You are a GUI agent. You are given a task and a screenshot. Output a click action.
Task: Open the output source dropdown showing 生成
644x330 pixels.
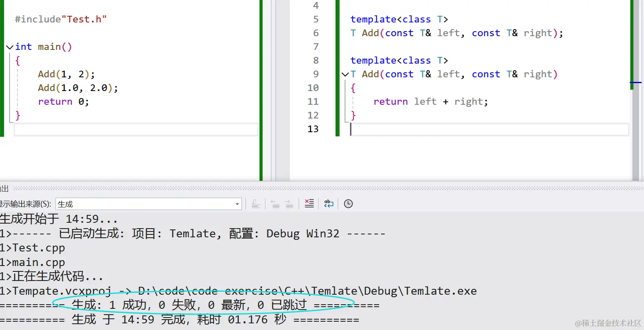pyautogui.click(x=237, y=204)
